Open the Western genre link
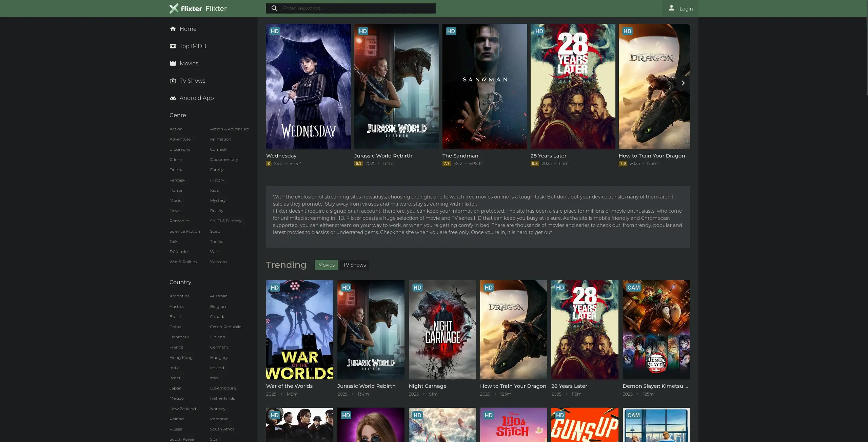868x442 pixels. tap(218, 262)
